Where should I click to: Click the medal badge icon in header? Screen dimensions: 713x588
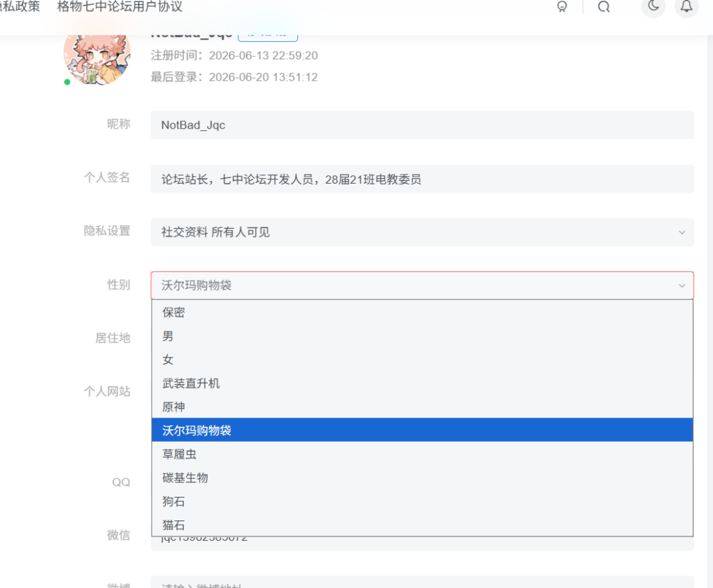pos(562,7)
